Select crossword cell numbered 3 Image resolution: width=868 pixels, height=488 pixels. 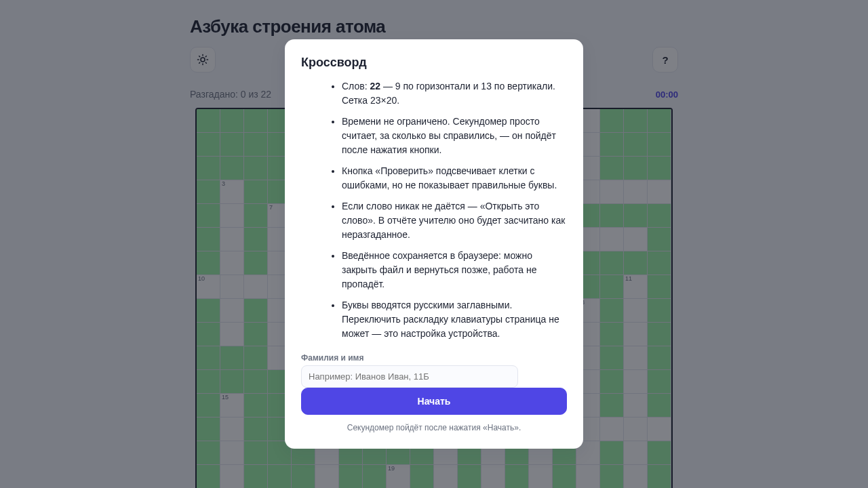[232, 192]
